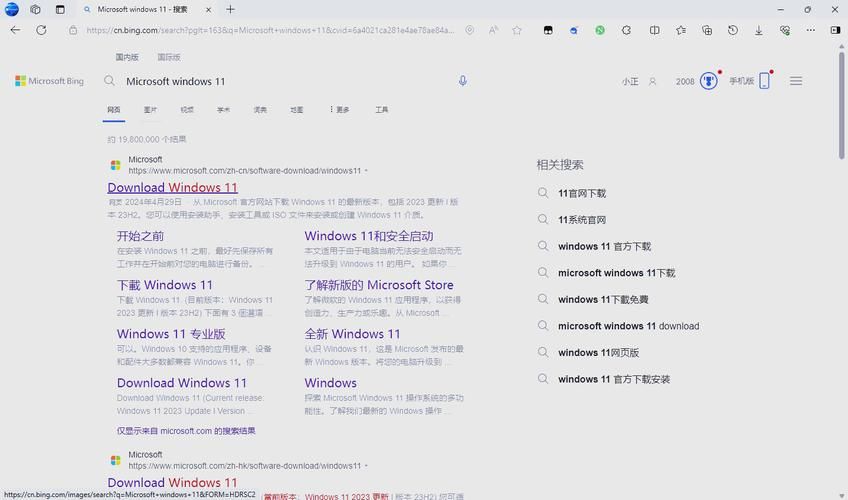Select the 词典 dictionary tab
The width and height of the screenshot is (848, 500).
(260, 110)
